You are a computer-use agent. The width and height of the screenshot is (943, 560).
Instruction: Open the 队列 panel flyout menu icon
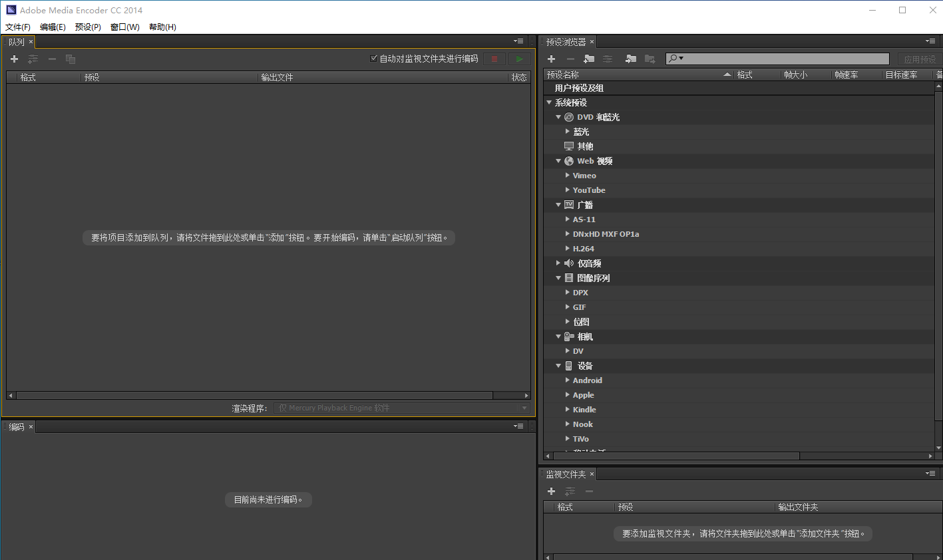coord(518,41)
